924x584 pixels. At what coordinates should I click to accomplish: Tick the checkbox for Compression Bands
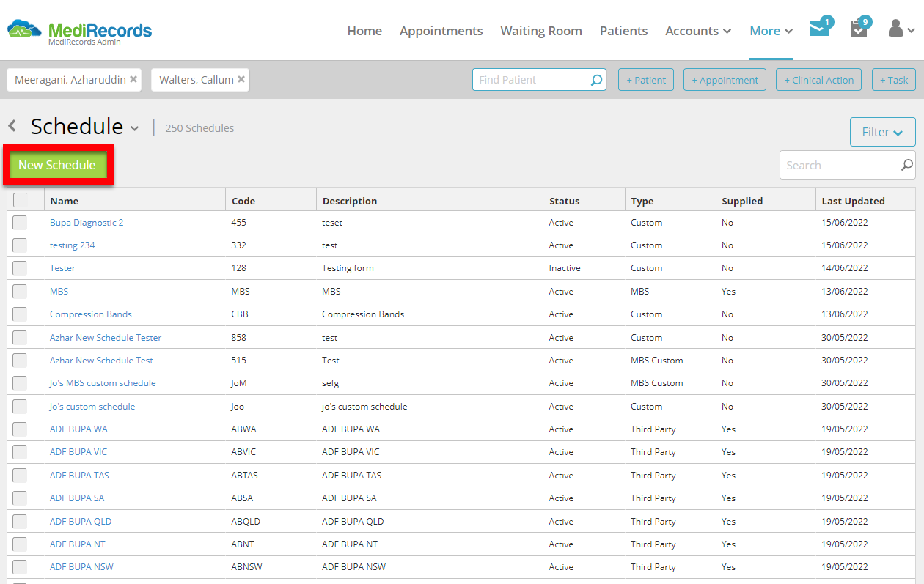tap(20, 314)
